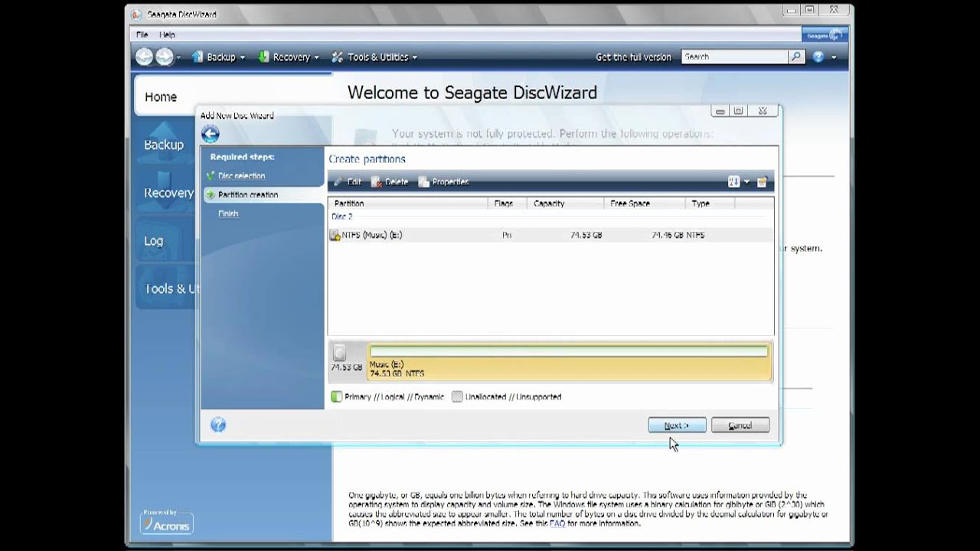Sort by Free Space column header

pos(644,204)
